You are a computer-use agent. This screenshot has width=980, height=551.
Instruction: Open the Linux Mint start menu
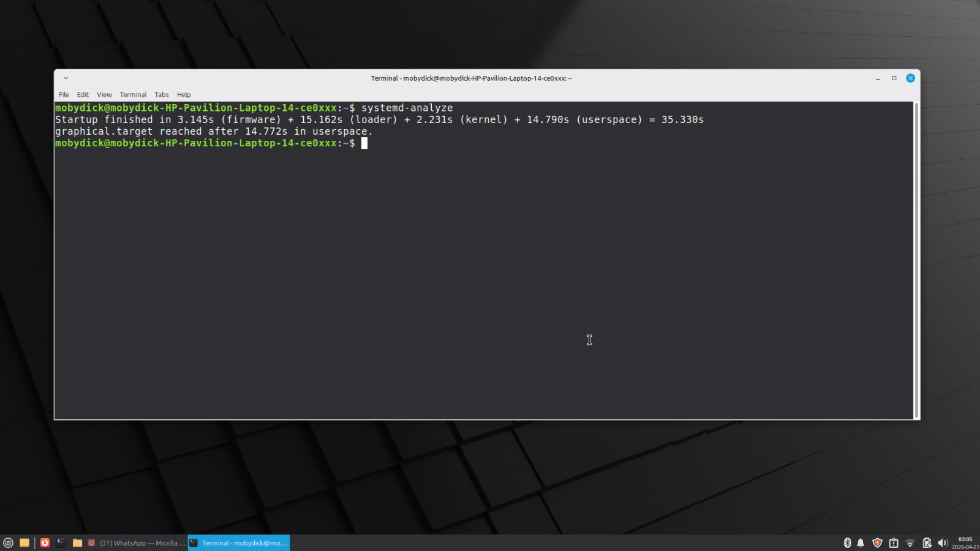[x=8, y=542]
